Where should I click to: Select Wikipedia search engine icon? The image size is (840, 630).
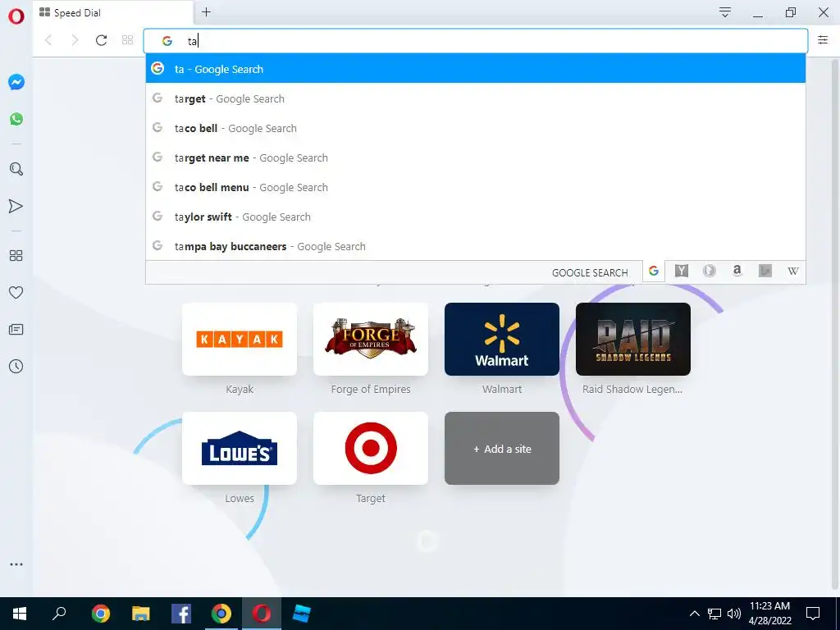pyautogui.click(x=793, y=271)
